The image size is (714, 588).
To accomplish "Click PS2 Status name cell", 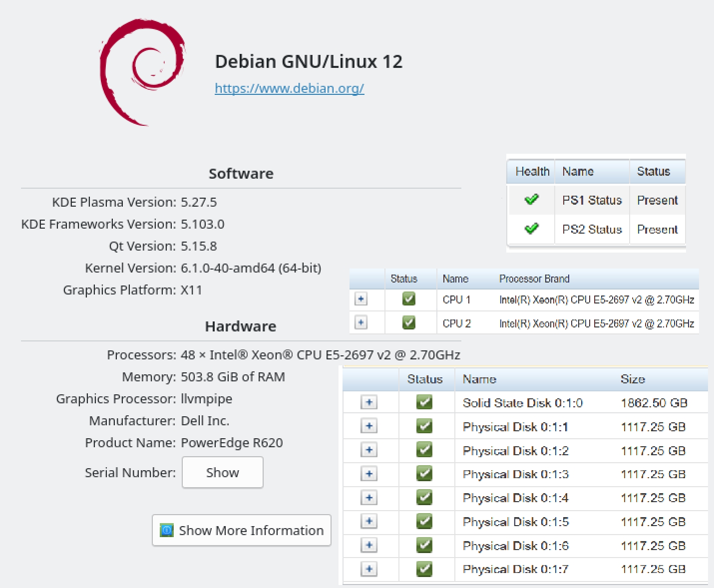I will 592,229.
